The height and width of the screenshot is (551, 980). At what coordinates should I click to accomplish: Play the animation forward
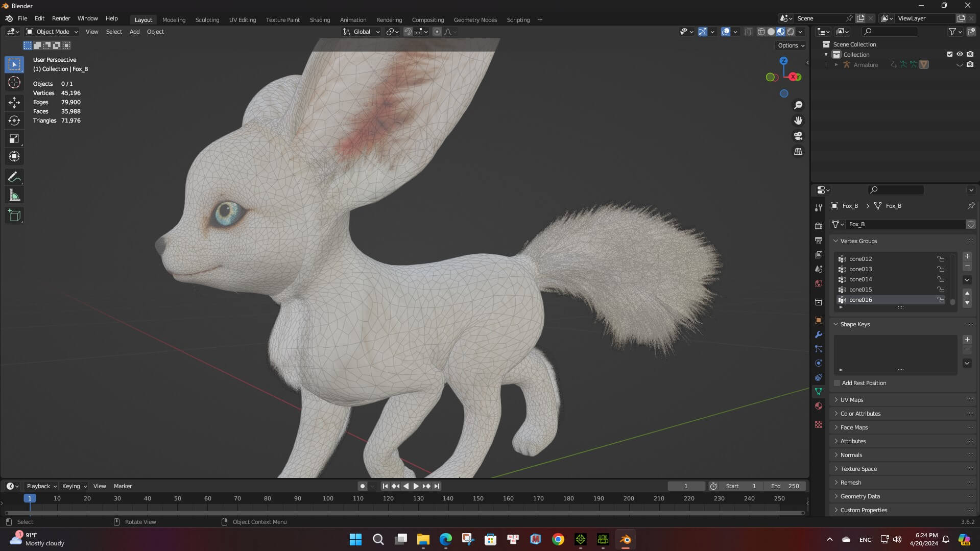[416, 486]
